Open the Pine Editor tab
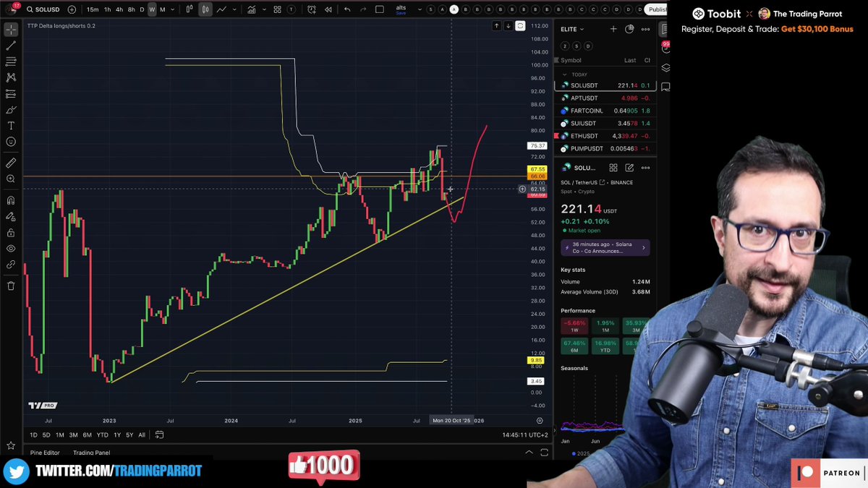Image resolution: width=868 pixels, height=488 pixels. (45, 453)
